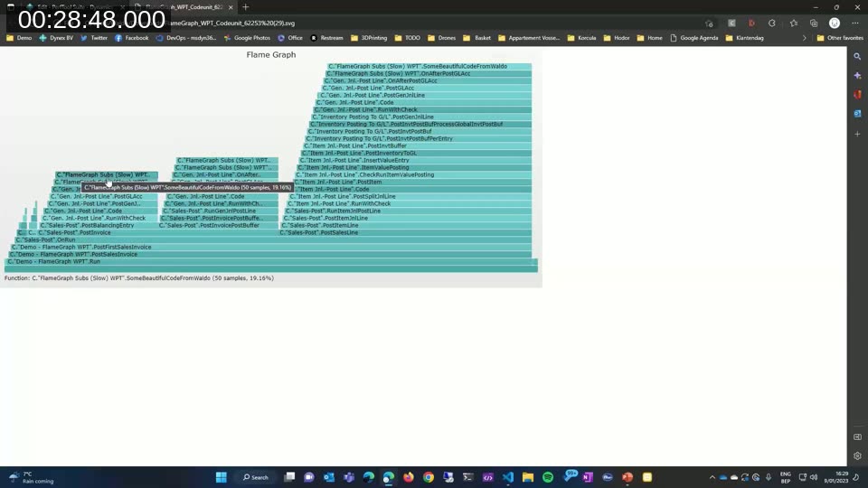Open the DevOps - msdyn36 bookmark

tap(186, 38)
